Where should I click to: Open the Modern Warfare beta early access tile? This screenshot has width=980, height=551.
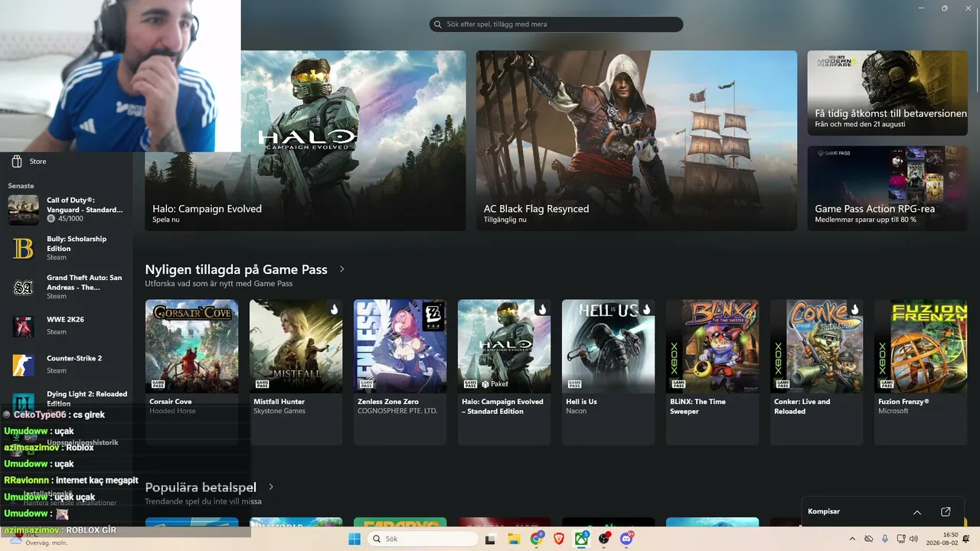click(x=887, y=93)
